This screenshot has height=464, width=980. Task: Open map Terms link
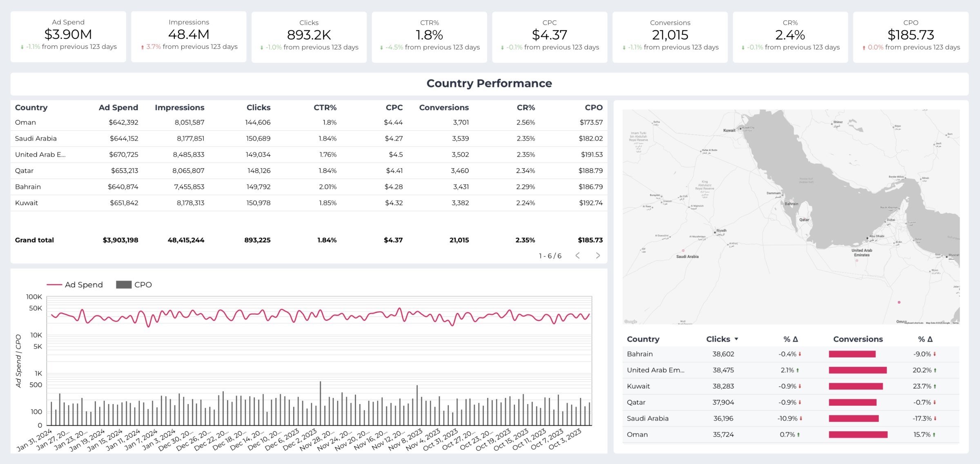coord(955,323)
